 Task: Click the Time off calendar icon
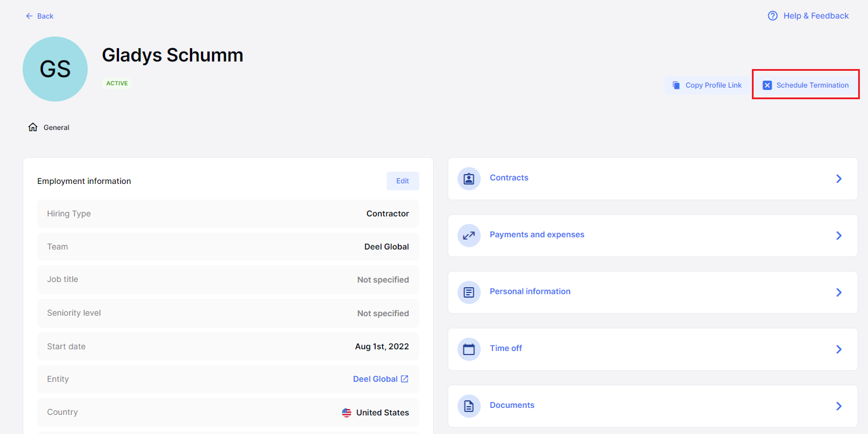click(x=469, y=349)
